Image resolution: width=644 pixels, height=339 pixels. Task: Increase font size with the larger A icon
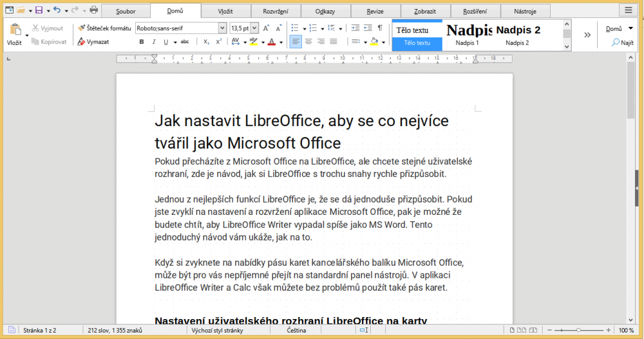(266, 28)
